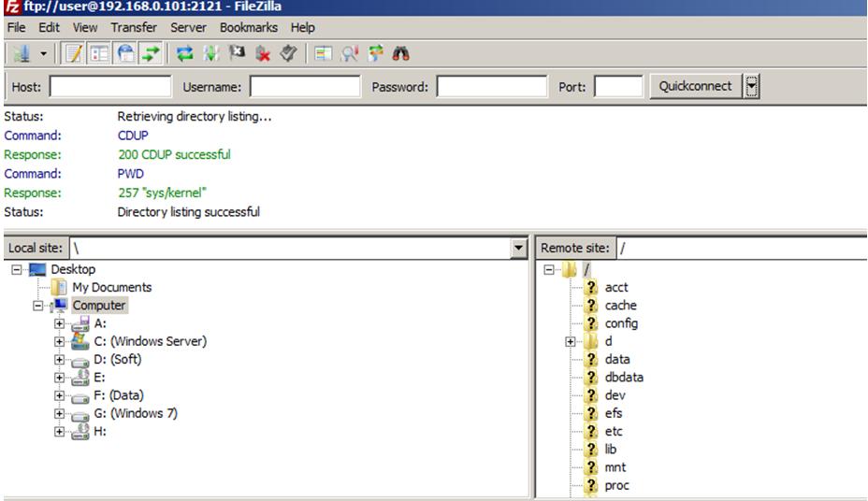Click the 257 "sys/kernel" response line
The image size is (868, 501).
pyautogui.click(x=162, y=193)
